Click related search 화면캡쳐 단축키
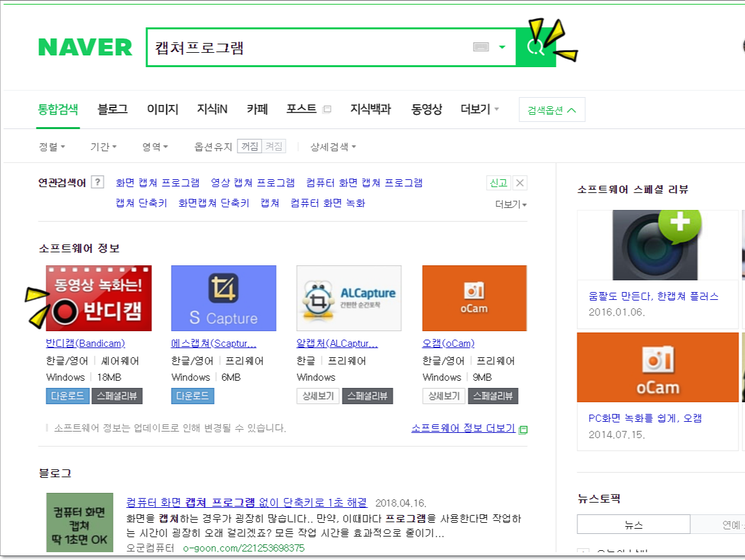The image size is (745, 560). coord(214,203)
